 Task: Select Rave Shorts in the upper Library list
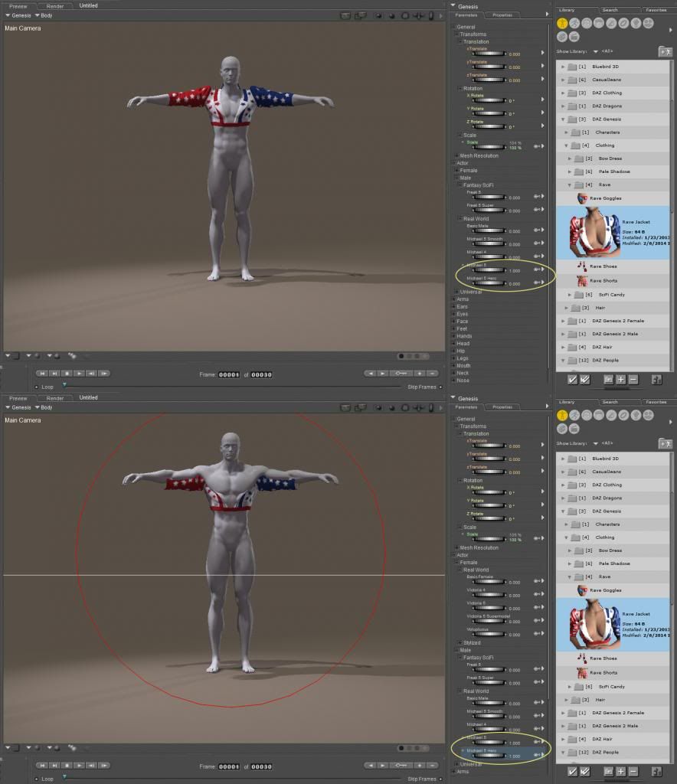click(x=603, y=281)
